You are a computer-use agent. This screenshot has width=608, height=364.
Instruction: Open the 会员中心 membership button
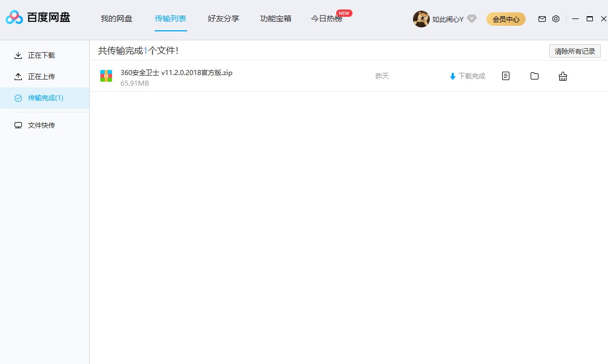click(x=505, y=18)
